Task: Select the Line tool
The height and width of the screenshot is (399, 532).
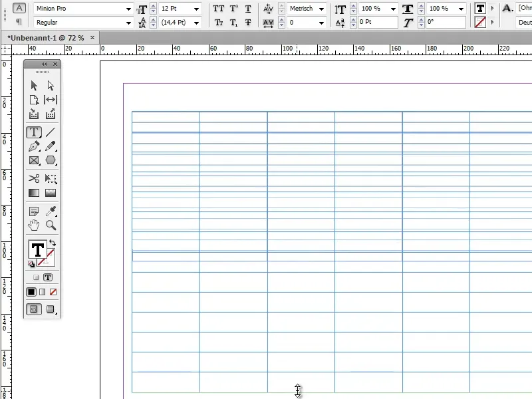Action: [51, 132]
